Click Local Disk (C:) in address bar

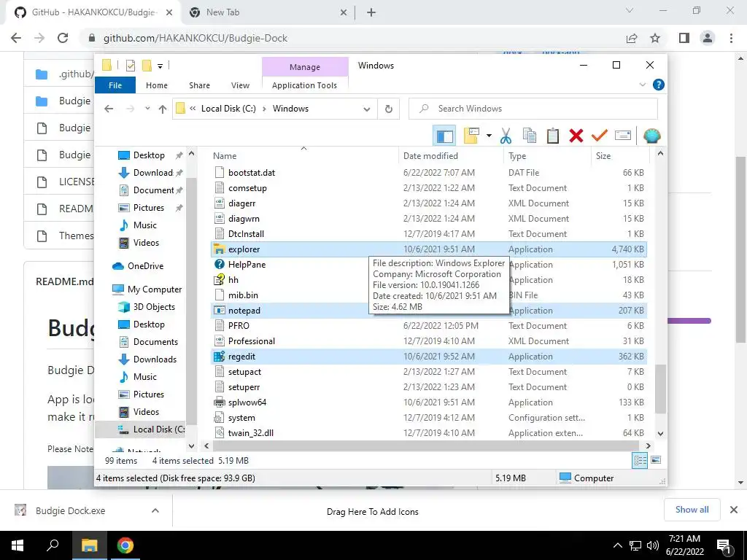click(x=228, y=109)
